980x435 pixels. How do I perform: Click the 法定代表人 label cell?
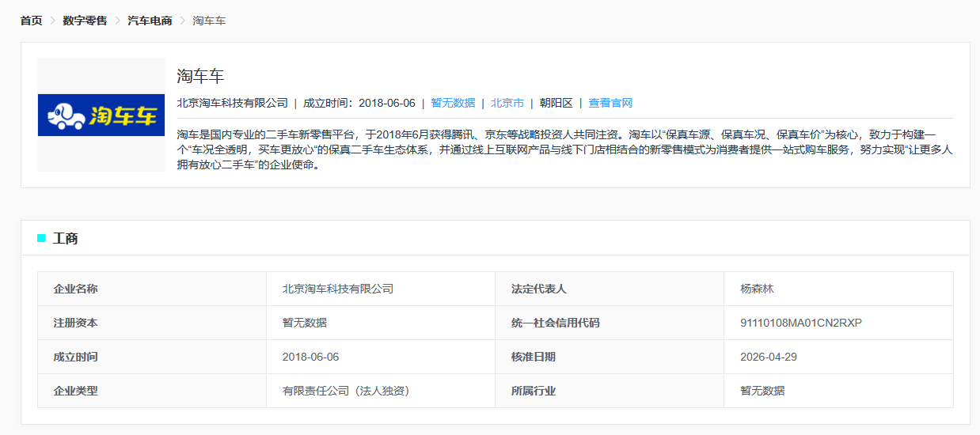(x=610, y=289)
